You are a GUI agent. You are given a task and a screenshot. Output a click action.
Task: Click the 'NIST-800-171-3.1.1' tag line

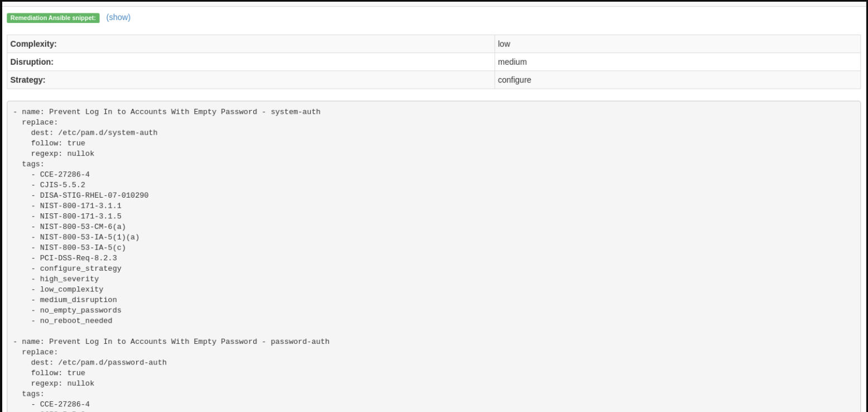pos(76,206)
